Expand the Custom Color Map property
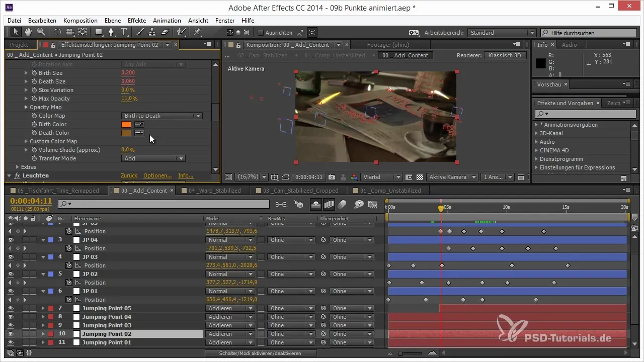The image size is (644, 362). pyautogui.click(x=26, y=141)
